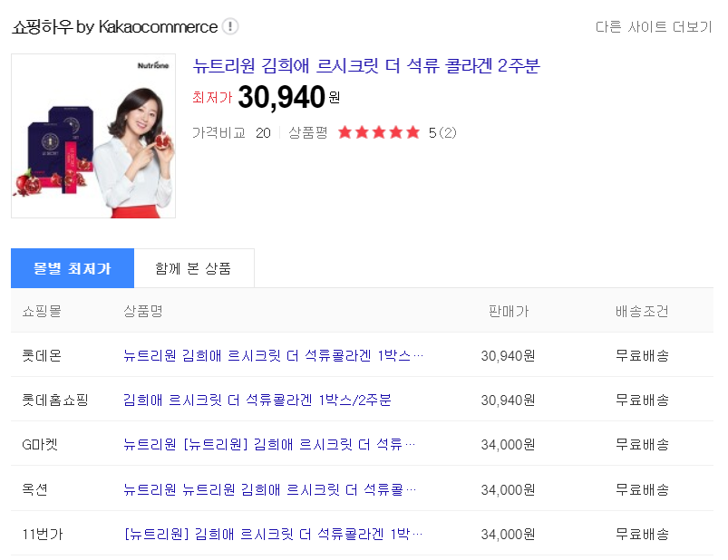Click the 상품명 column header
Viewport: 728px width, 560px height.
coord(143,311)
